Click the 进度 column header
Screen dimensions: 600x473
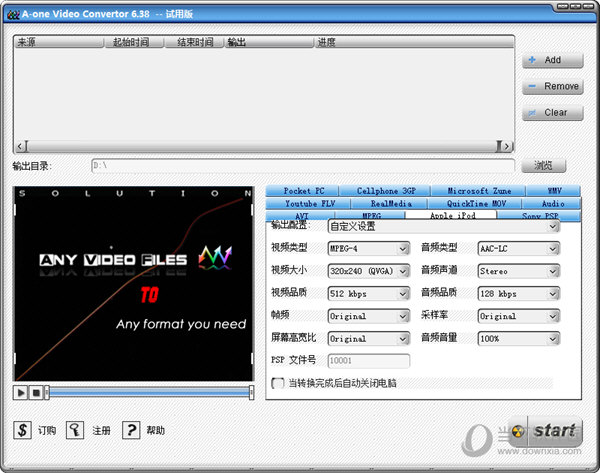[414, 42]
